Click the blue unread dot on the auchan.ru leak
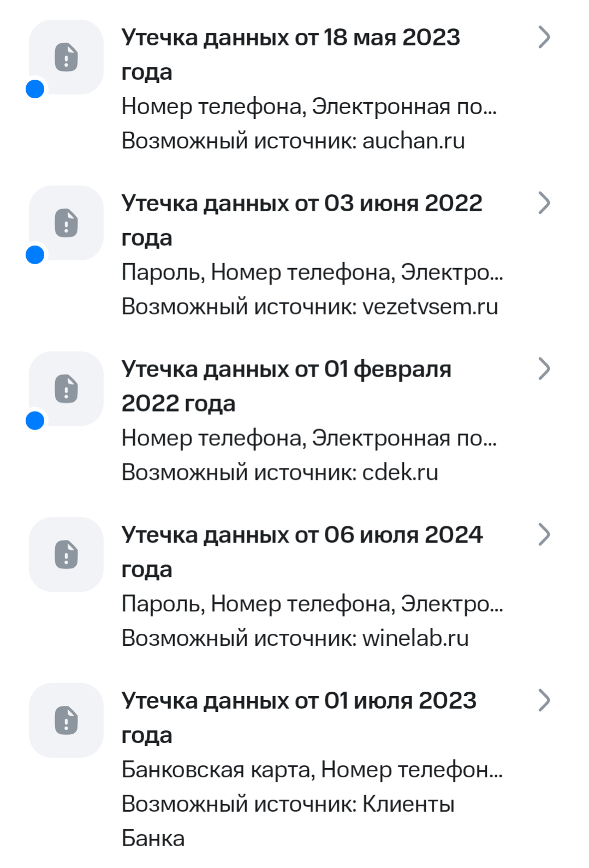 pyautogui.click(x=35, y=89)
